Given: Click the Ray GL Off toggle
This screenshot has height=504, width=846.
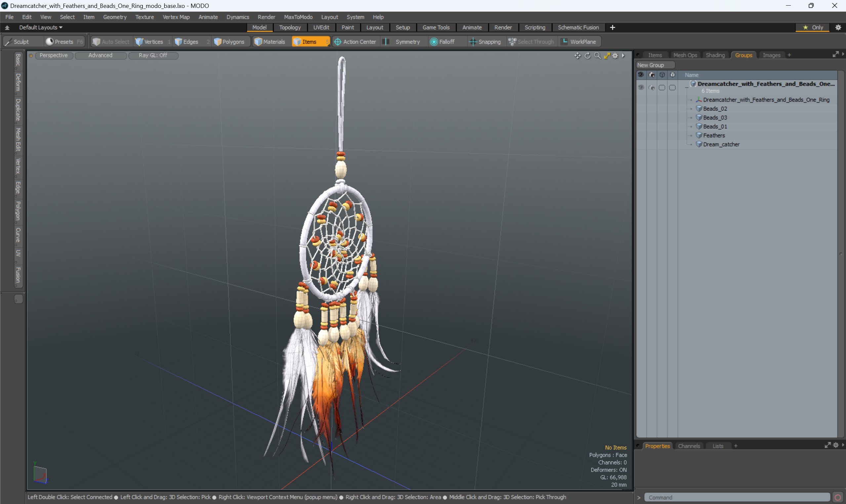Looking at the screenshot, I should [152, 55].
